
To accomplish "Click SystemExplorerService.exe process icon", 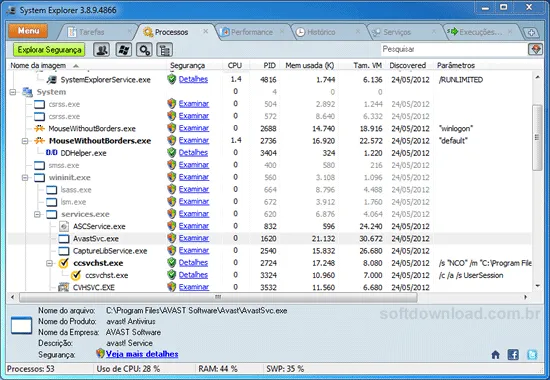I will [52, 80].
